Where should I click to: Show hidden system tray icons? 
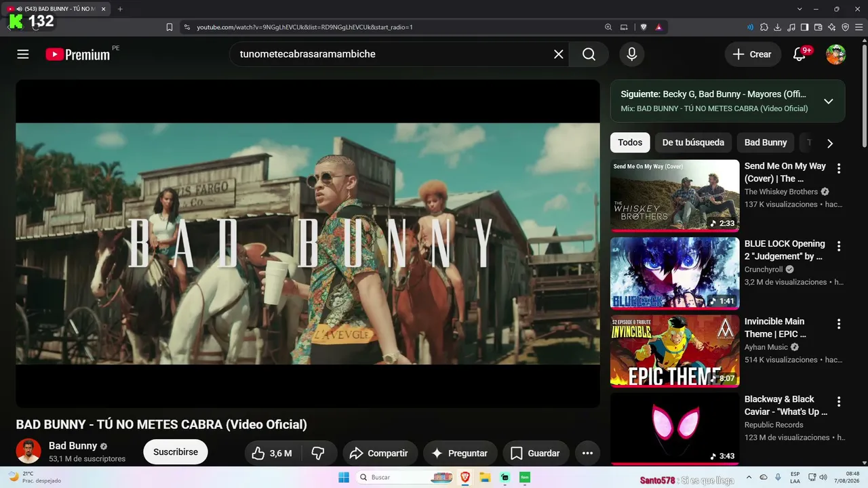749,477
